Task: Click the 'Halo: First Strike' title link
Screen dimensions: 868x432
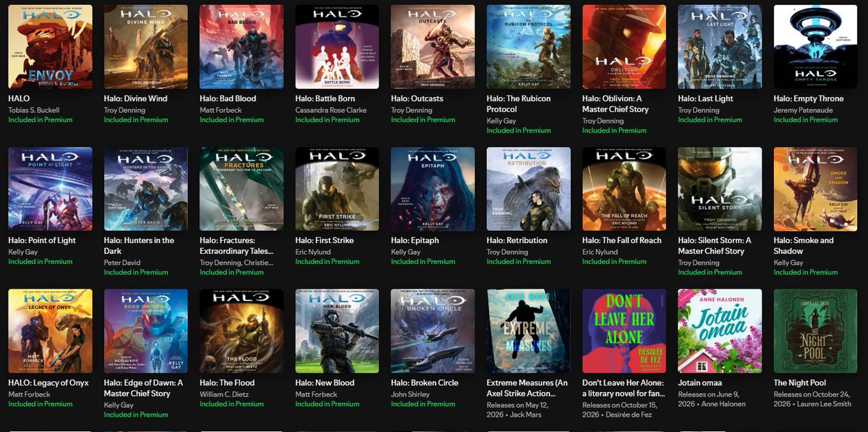Action: click(325, 240)
